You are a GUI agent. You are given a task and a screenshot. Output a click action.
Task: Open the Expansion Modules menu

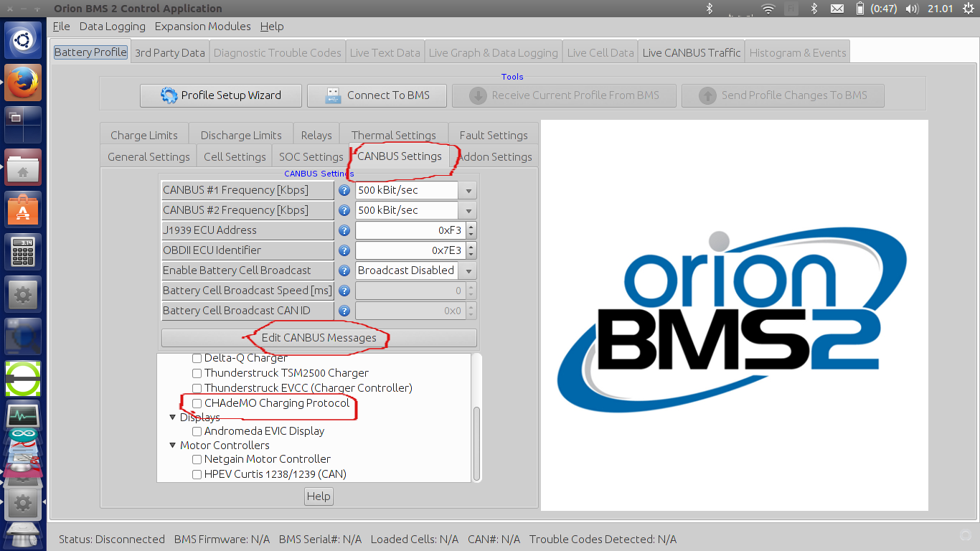203,27
